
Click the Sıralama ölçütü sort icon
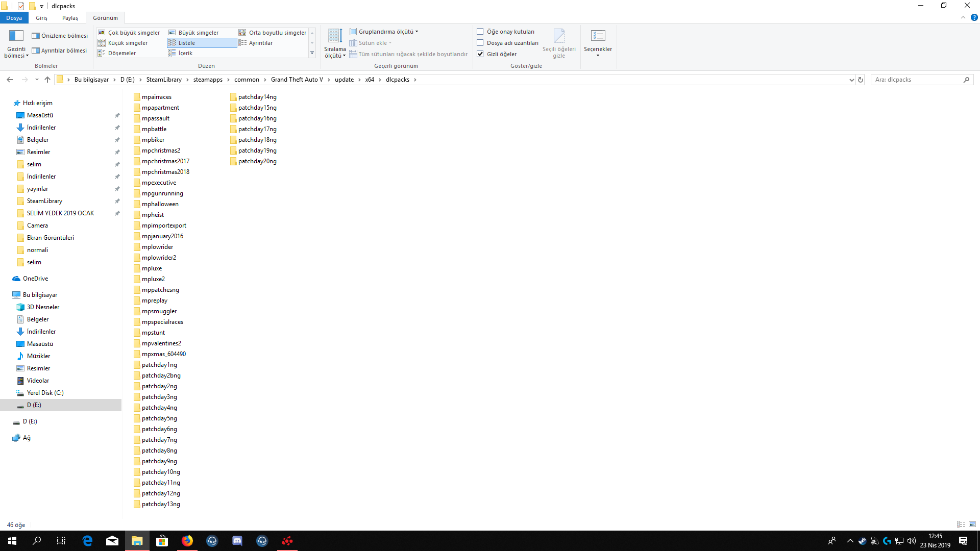335,37
